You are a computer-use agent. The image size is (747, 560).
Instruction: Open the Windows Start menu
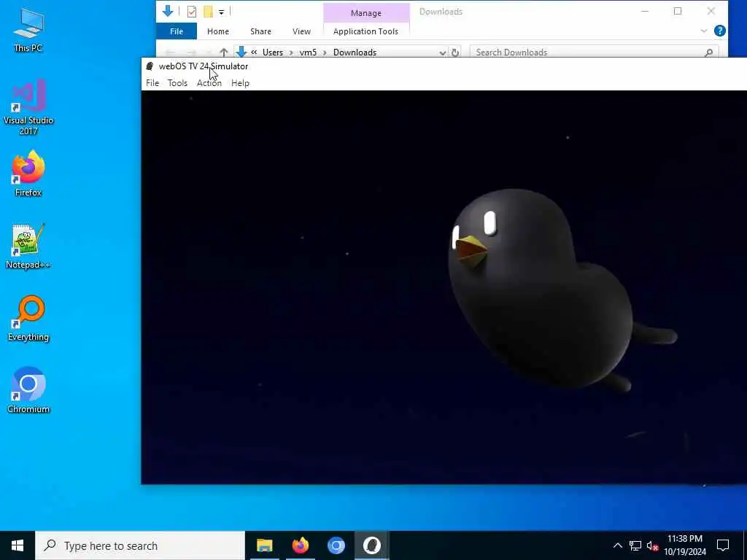tap(18, 545)
